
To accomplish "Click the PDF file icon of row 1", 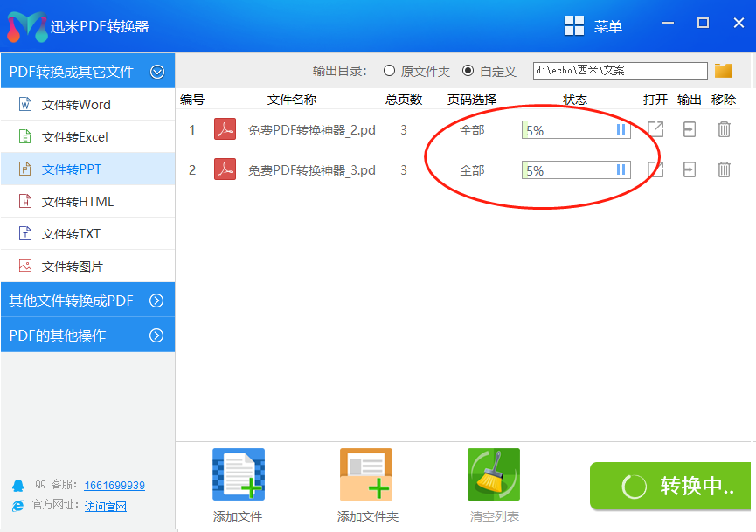I will [225, 129].
